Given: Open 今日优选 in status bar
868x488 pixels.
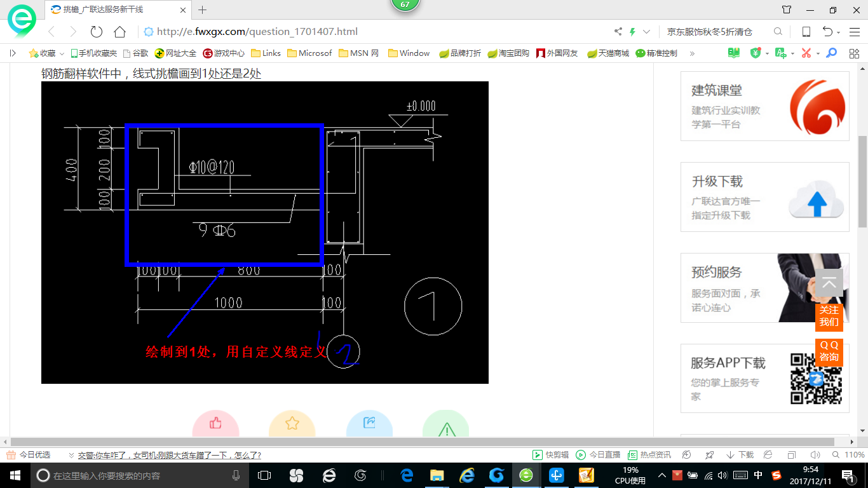Looking at the screenshot, I should click(29, 455).
